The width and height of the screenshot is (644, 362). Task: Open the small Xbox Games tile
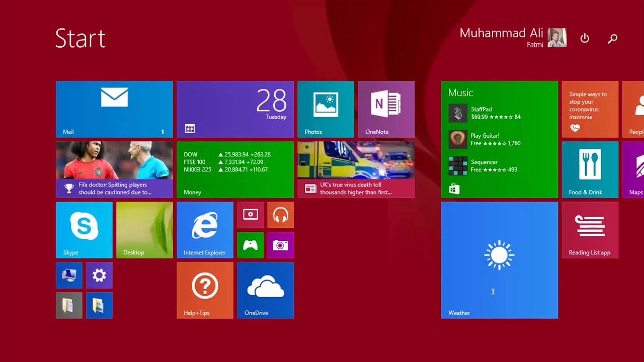(x=250, y=245)
